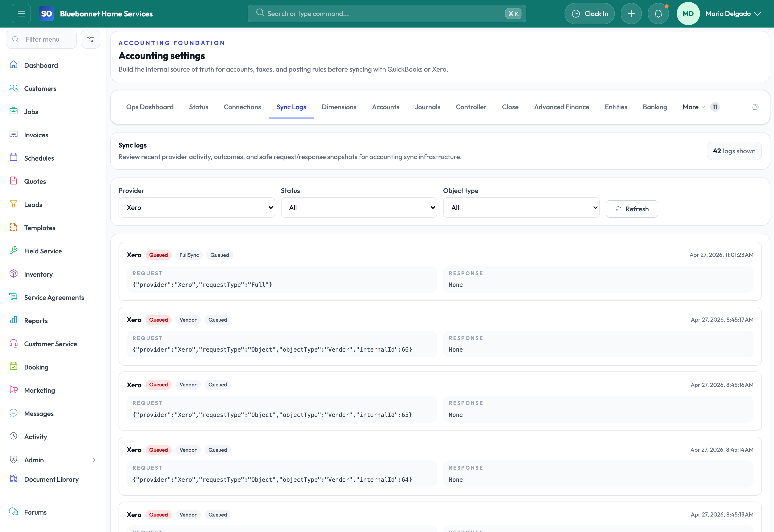
Task: Switch to the Journals tab
Action: click(427, 107)
